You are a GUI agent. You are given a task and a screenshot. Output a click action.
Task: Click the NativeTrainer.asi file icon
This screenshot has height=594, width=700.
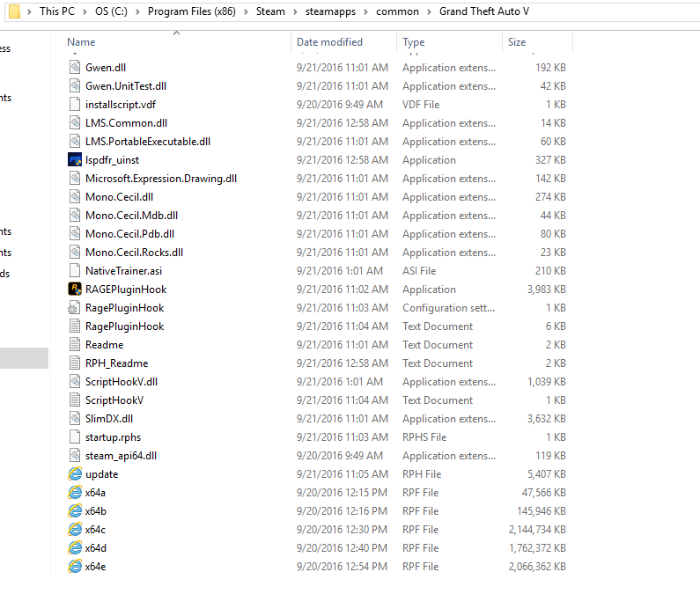(x=75, y=270)
